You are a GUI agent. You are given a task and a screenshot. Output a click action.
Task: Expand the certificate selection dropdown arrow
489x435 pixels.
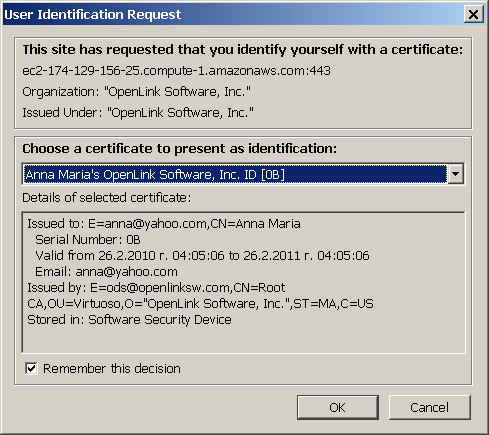pos(456,174)
